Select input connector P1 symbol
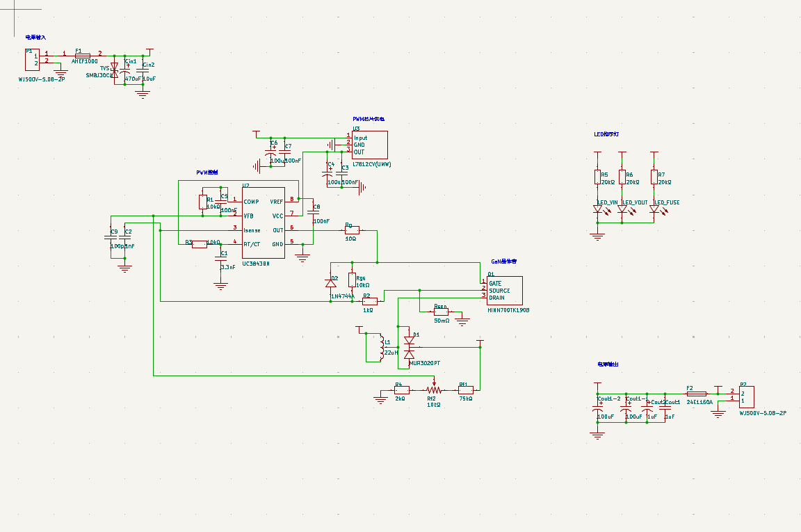 coord(32,60)
